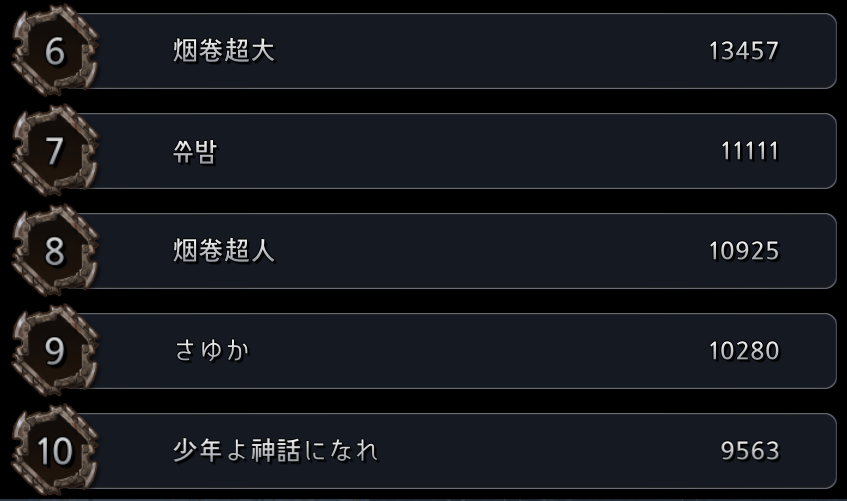Click the rank 10 badge icon

coord(55,450)
